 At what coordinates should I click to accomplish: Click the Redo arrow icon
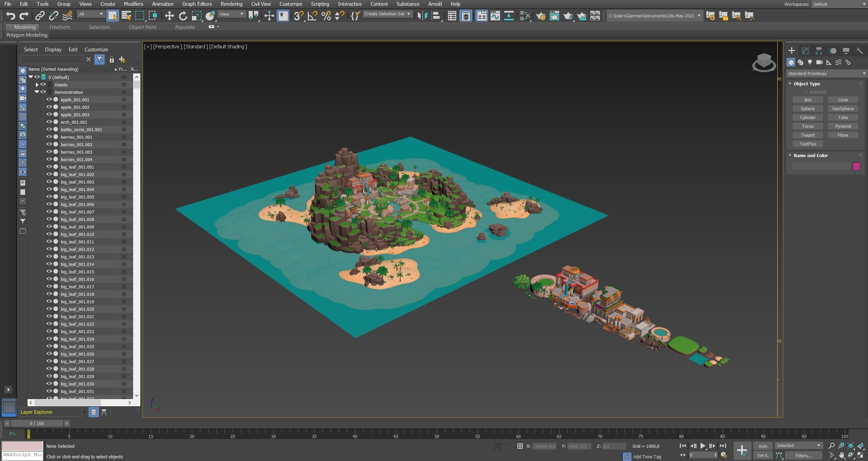click(x=24, y=16)
